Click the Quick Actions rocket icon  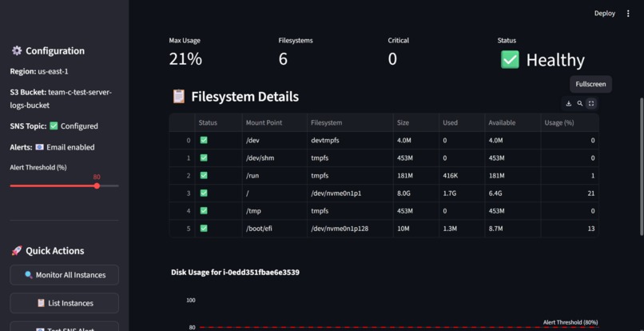tap(17, 251)
